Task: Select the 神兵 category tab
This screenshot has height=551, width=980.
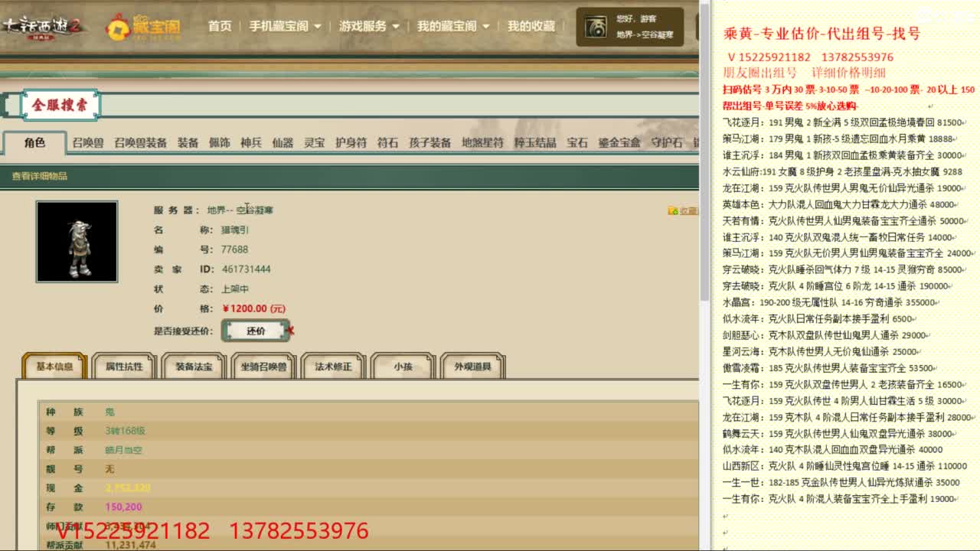Action: (251, 142)
